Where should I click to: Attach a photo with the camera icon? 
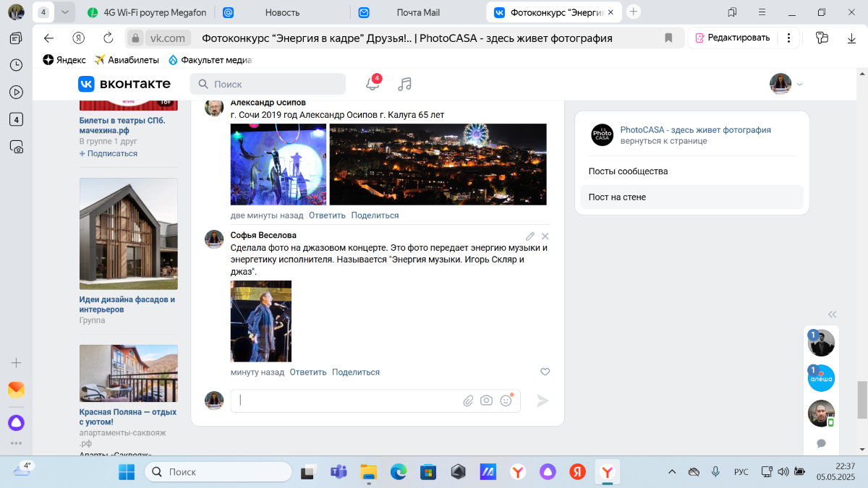tap(487, 401)
